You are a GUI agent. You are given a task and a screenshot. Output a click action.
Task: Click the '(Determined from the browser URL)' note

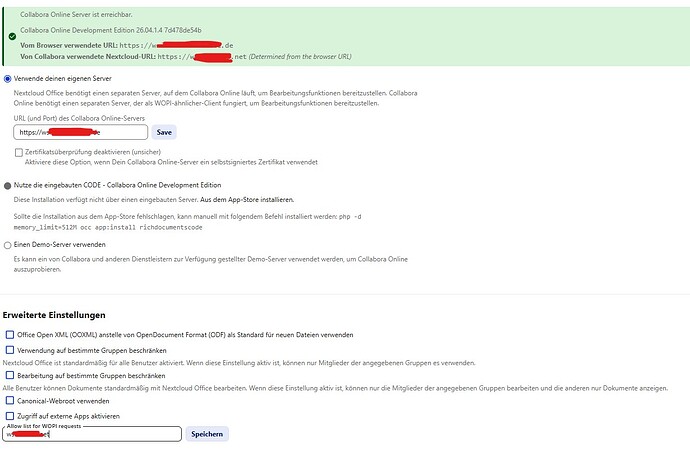point(300,56)
